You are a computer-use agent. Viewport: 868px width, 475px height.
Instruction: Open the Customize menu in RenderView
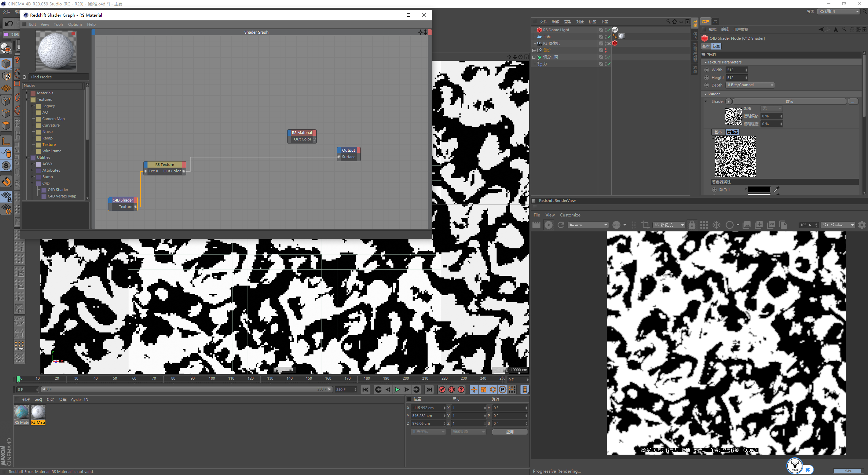coord(570,215)
